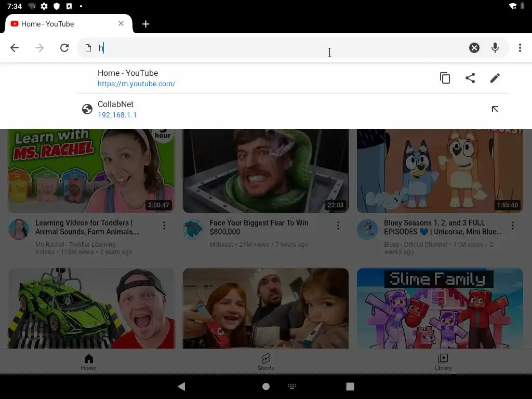Switch to YouTube Shorts tab

[x=265, y=362]
